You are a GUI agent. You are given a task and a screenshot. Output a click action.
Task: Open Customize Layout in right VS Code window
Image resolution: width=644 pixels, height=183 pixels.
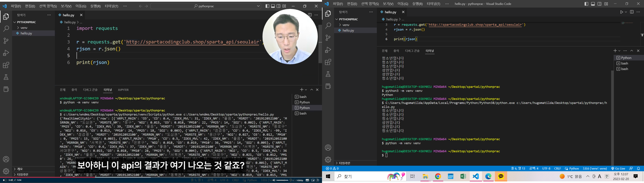606,4
